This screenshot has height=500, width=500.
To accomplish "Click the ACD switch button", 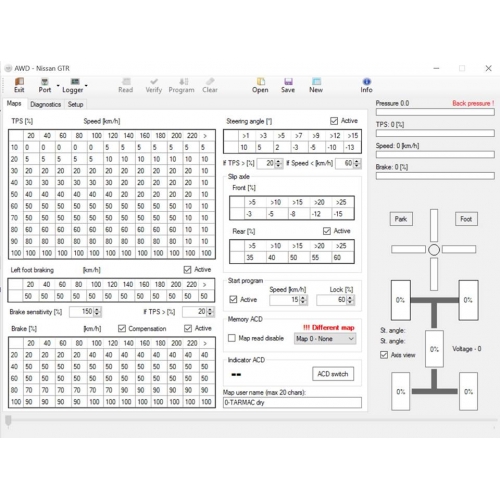I will coord(333,374).
